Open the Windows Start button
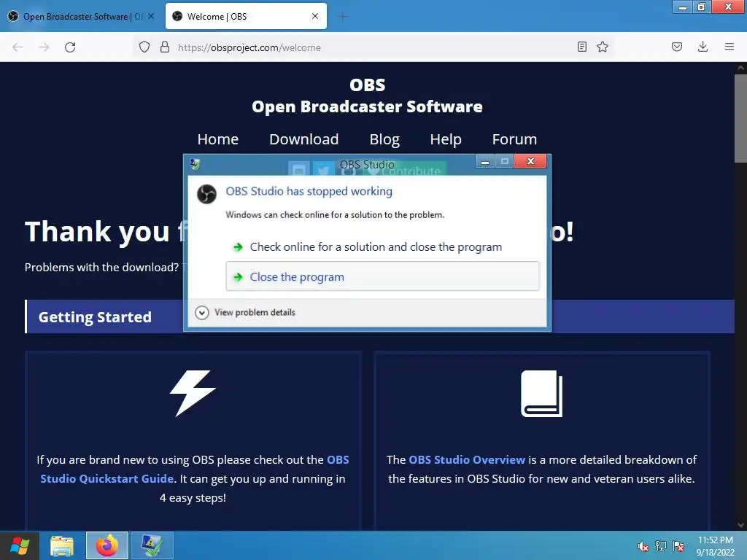 pyautogui.click(x=20, y=545)
